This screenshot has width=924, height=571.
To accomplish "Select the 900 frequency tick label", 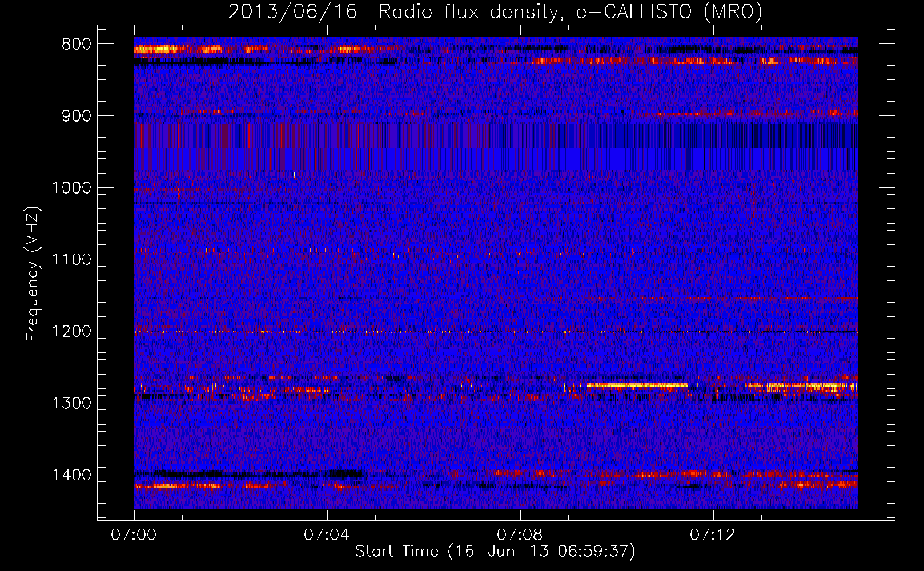I will pos(77,116).
